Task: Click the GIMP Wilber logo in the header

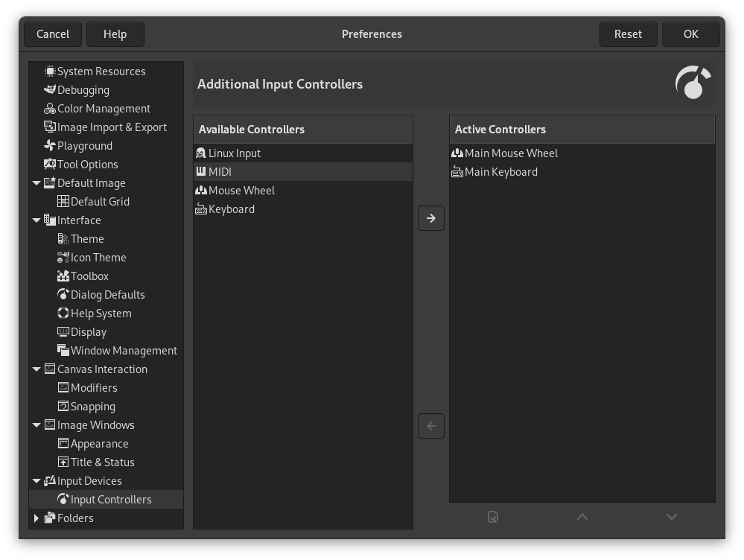Action: 693,83
